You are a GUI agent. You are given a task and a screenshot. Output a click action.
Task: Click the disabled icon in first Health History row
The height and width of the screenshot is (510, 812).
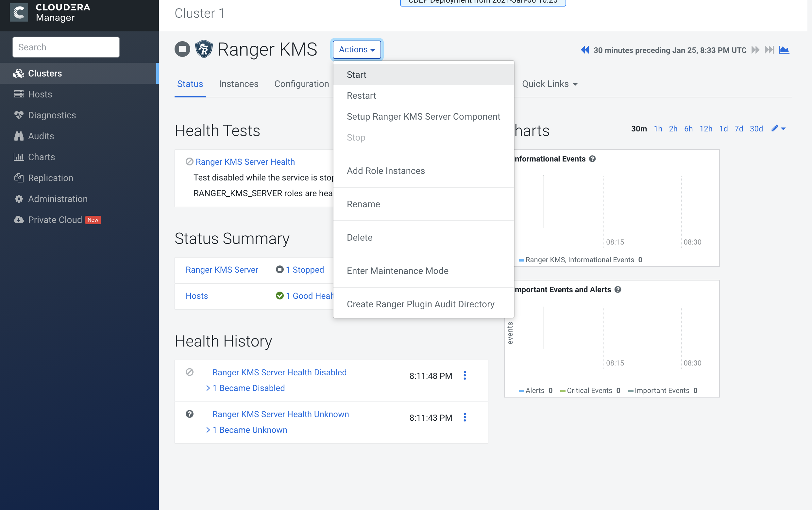pyautogui.click(x=190, y=372)
